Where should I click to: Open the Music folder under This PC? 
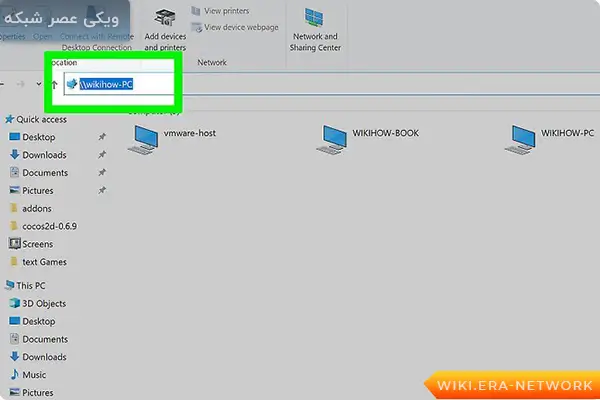pyautogui.click(x=34, y=375)
